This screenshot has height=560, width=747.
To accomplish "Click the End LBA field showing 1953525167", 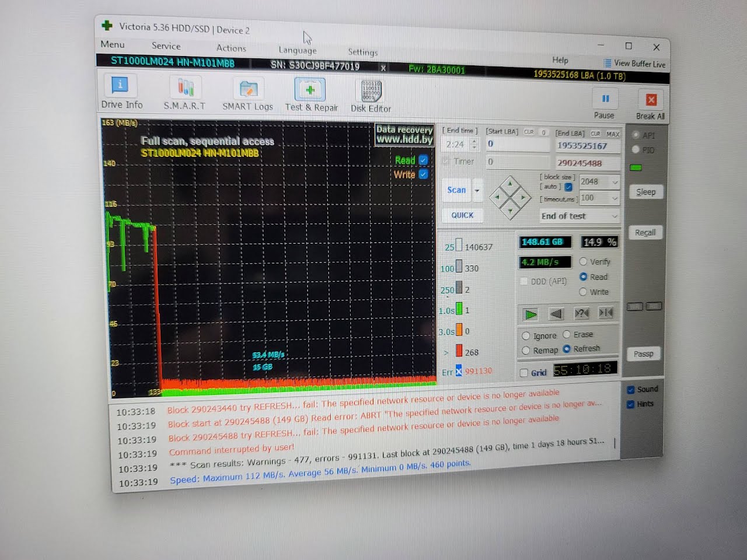I will pos(587,146).
